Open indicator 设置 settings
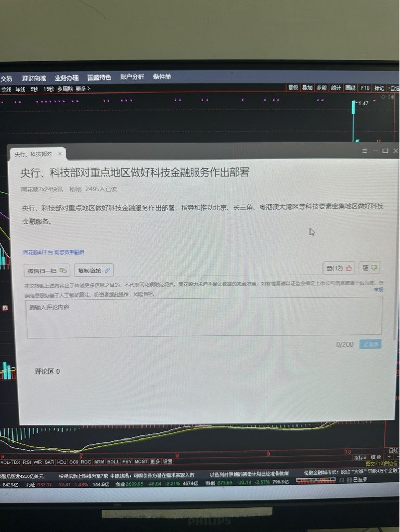Screen dimensions: 400x532 pos(167,461)
